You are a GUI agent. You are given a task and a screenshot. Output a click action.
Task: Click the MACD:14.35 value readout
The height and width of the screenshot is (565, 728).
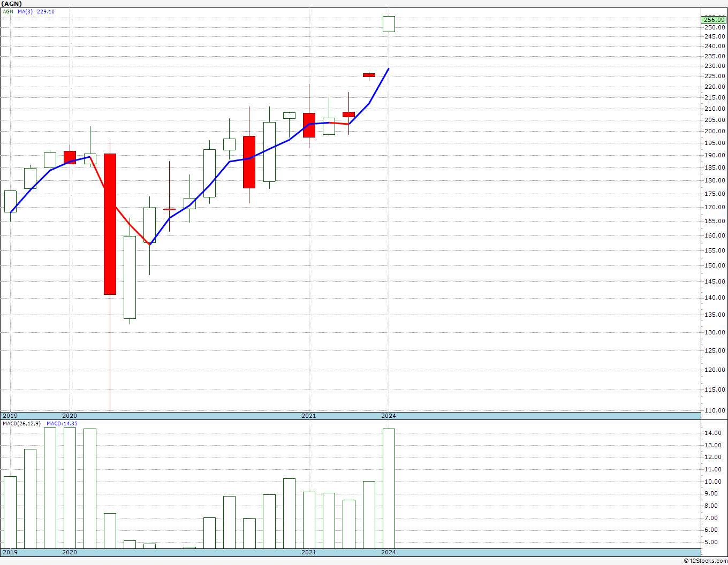62,423
